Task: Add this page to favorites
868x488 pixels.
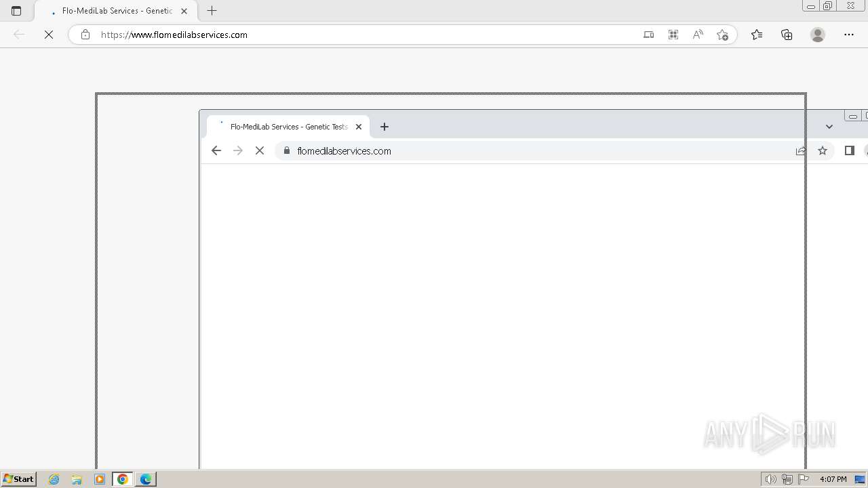Action: point(722,35)
